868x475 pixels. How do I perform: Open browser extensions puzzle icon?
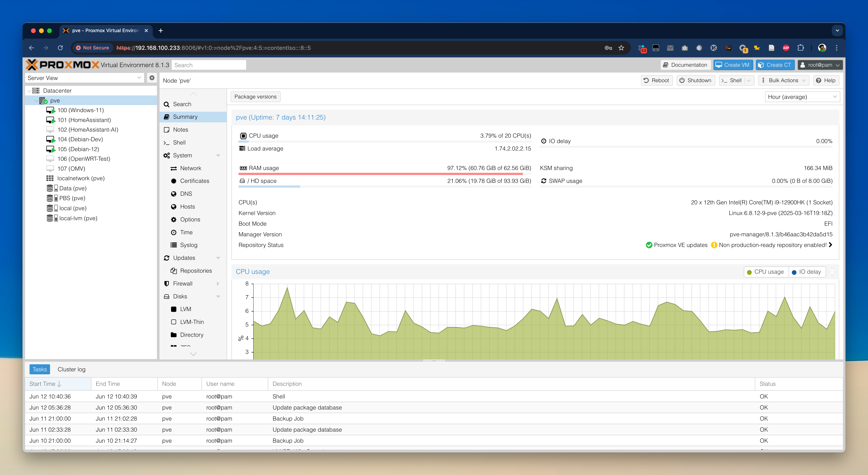[x=801, y=48]
